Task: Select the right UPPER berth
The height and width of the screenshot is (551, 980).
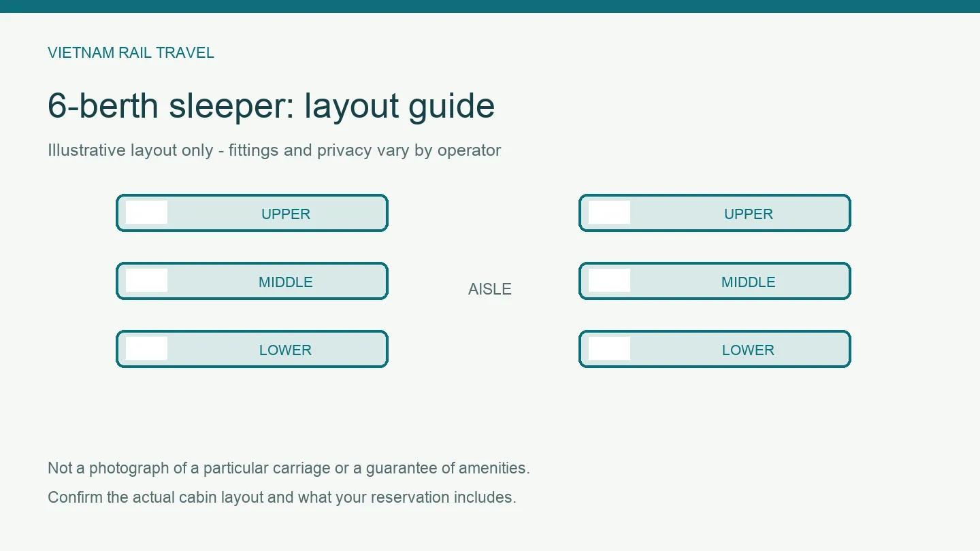Action: tap(715, 213)
